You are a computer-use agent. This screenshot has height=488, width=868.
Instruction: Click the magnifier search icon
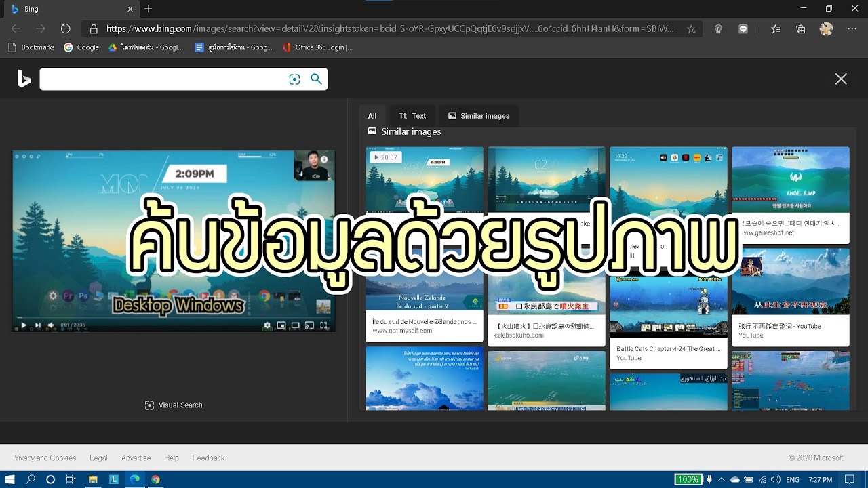coord(316,79)
